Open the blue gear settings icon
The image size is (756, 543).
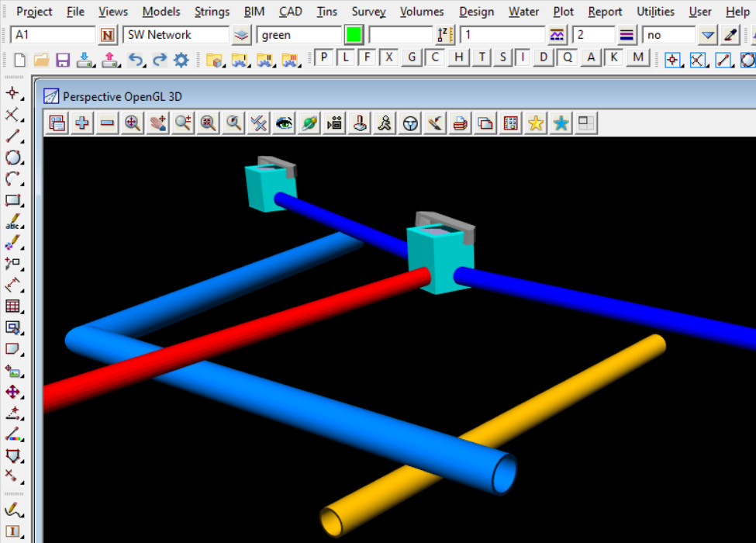click(181, 60)
